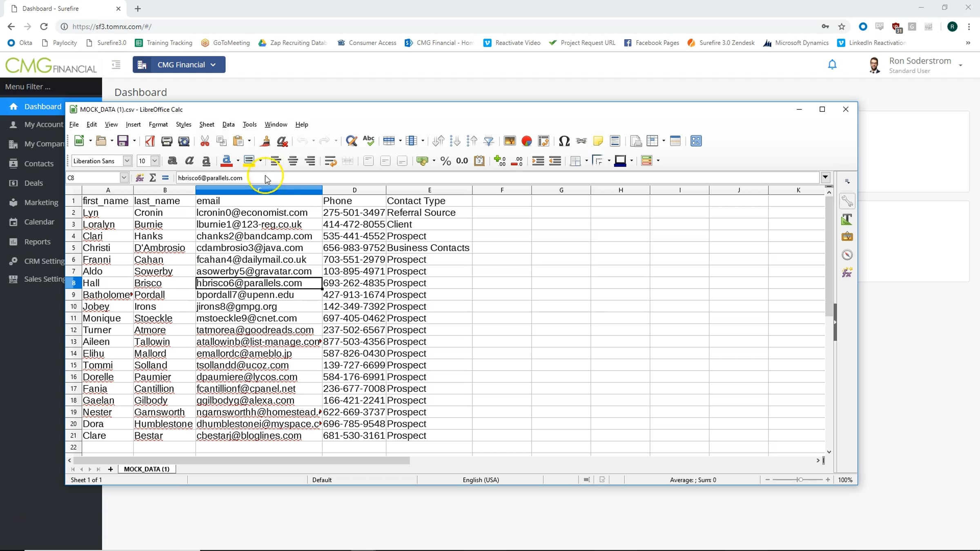The width and height of the screenshot is (980, 551).
Task: Click the Cut scissors icon
Action: click(205, 141)
